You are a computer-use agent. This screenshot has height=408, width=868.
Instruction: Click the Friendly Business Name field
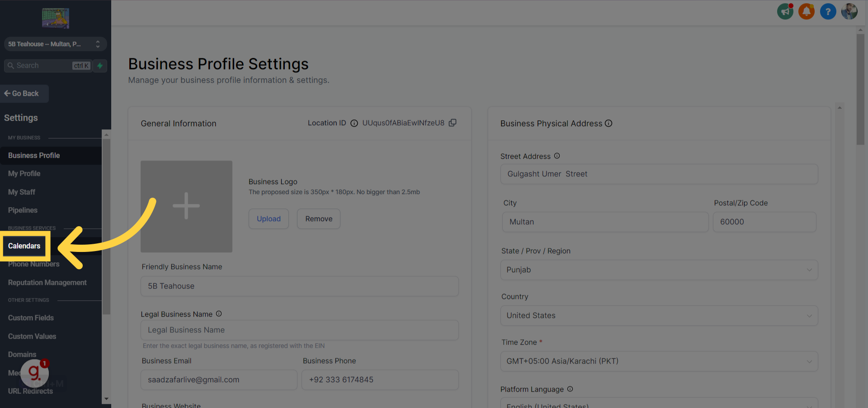[300, 286]
